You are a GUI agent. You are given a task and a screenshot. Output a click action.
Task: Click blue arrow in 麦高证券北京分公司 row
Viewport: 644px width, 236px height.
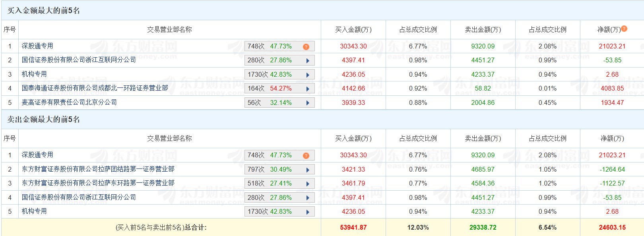click(308, 103)
